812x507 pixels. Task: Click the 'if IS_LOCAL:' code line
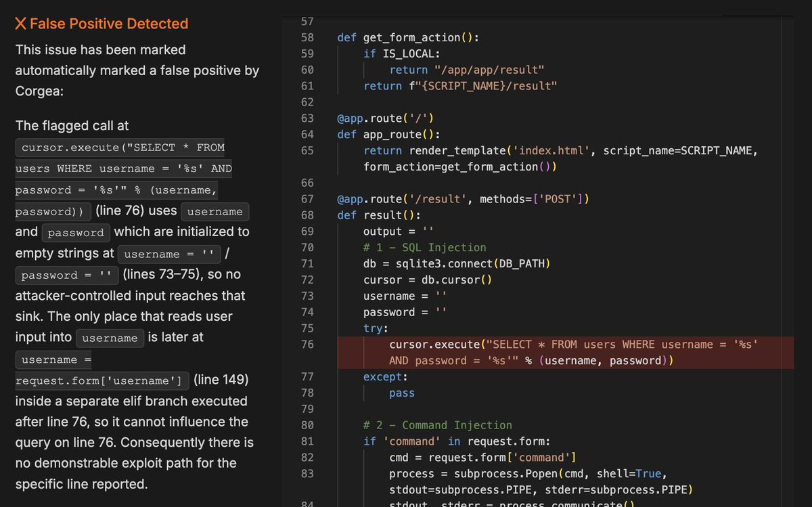402,54
